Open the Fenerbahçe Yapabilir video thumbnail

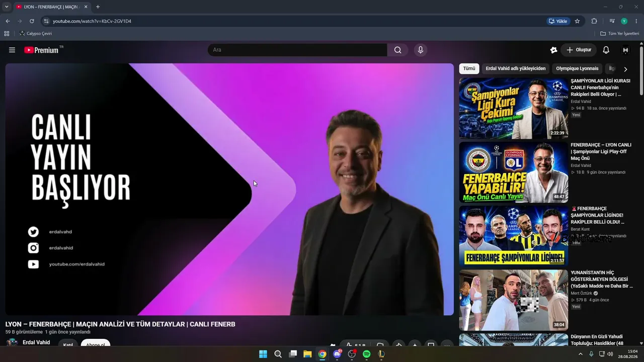513,172
